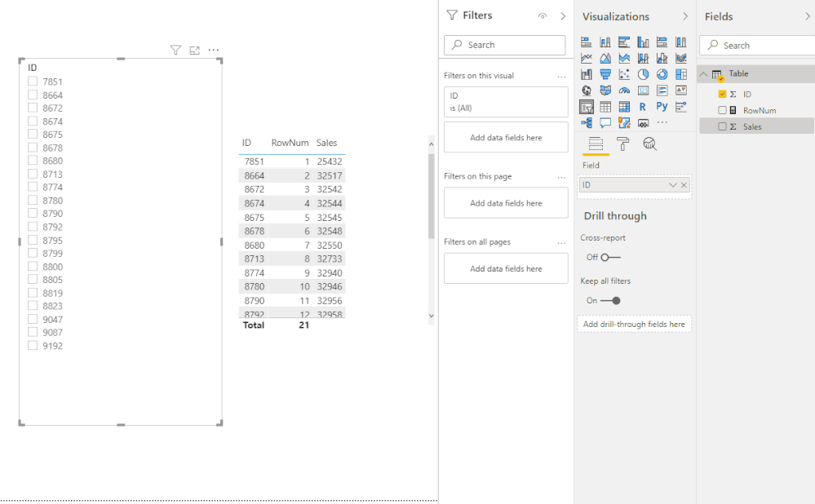Select the filled map visual
This screenshot has height=504, width=815.
point(605,91)
